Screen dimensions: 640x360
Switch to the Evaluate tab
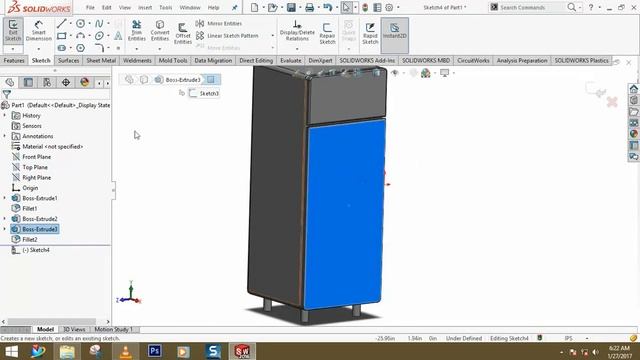(x=291, y=60)
